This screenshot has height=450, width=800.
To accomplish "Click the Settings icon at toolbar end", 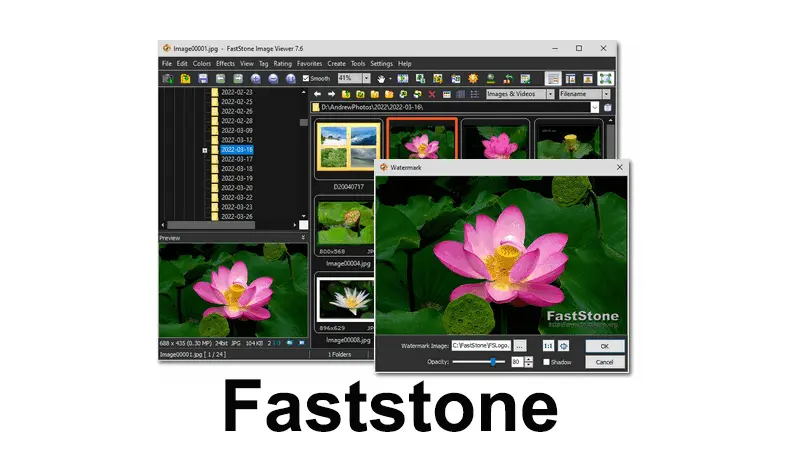I will click(x=525, y=79).
